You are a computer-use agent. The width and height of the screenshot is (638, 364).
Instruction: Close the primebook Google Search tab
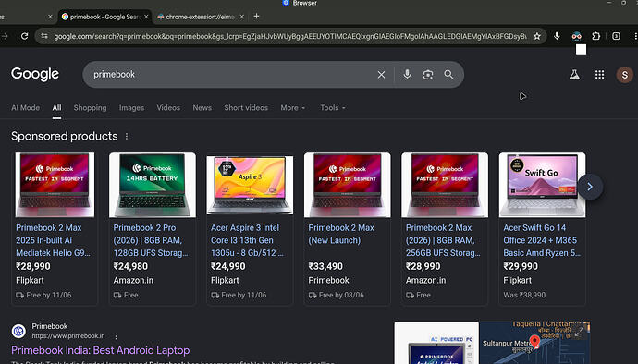[146, 17]
